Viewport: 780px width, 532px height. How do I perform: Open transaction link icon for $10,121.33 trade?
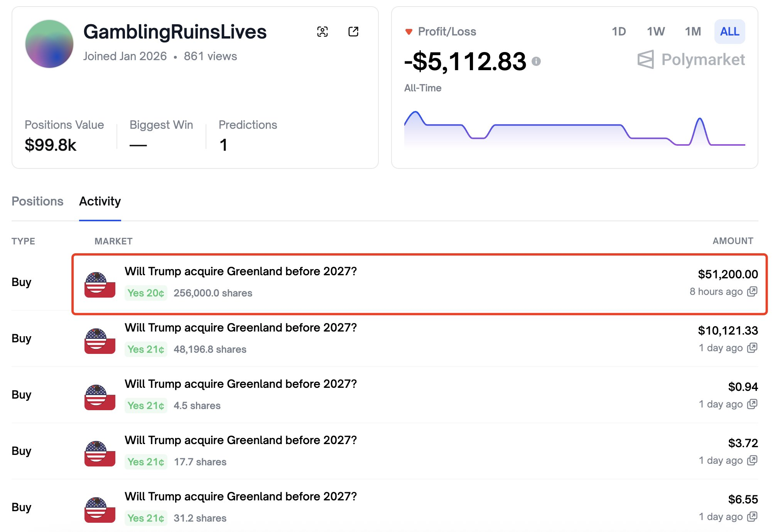click(752, 348)
